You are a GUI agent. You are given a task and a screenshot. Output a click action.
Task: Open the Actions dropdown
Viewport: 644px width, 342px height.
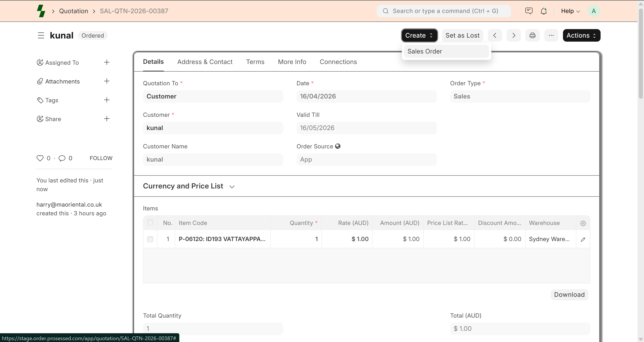pyautogui.click(x=581, y=35)
